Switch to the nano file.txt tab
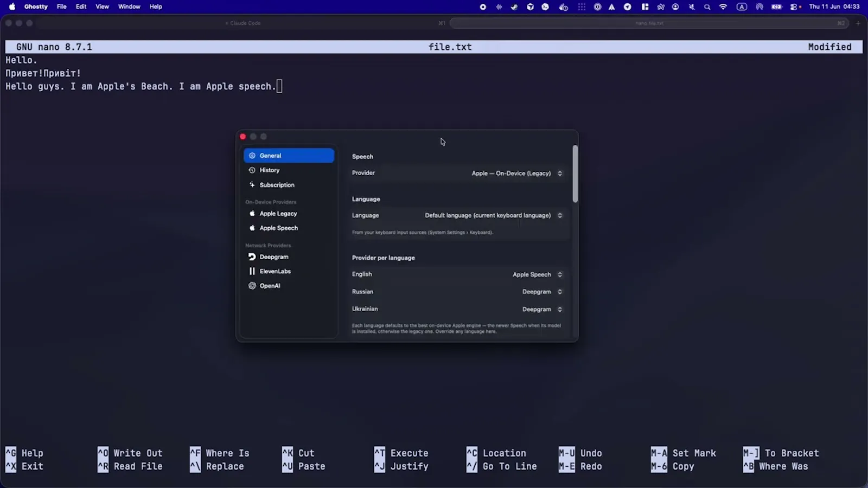This screenshot has height=488, width=868. pyautogui.click(x=649, y=23)
